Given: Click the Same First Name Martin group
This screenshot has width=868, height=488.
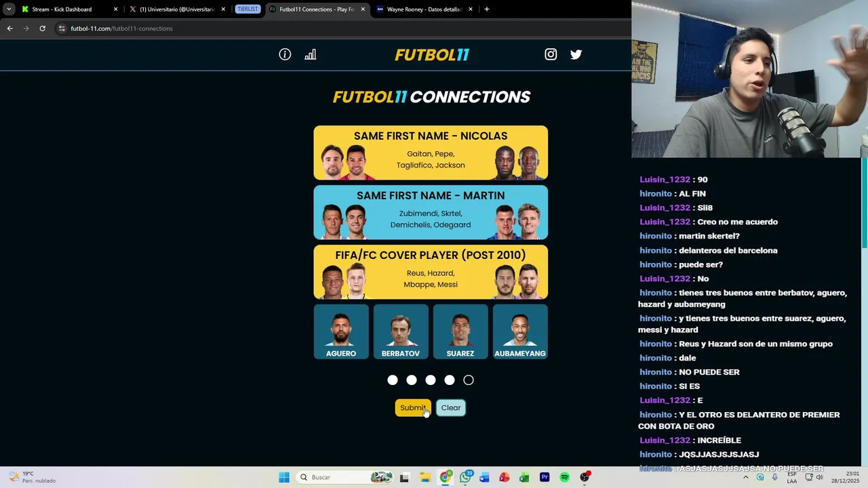Looking at the screenshot, I should pyautogui.click(x=431, y=212).
